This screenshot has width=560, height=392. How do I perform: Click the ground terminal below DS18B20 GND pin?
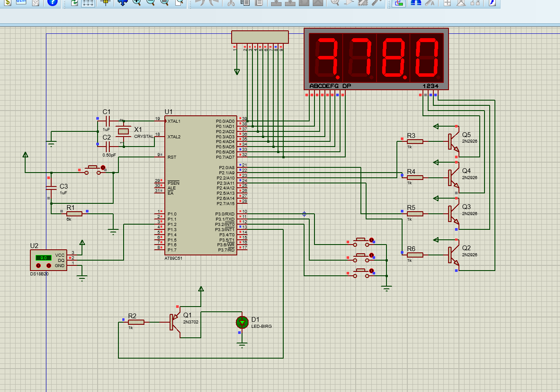point(82,278)
